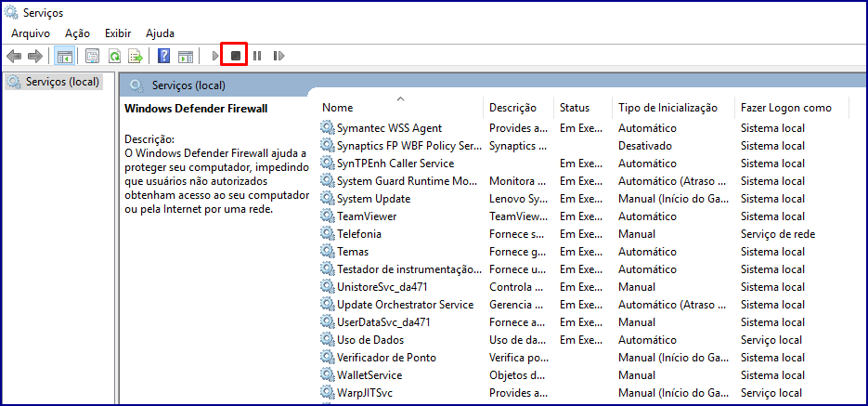Click the Serviços (local) panel header label

188,85
